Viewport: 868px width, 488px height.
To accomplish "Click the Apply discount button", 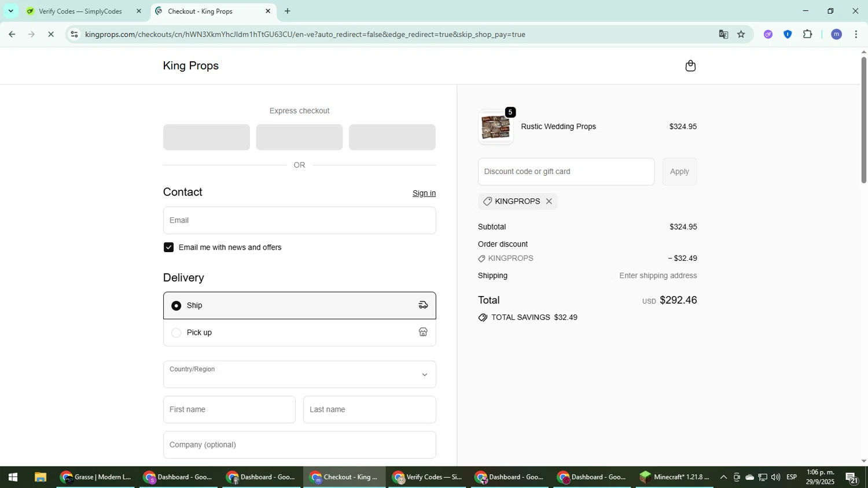I will pyautogui.click(x=679, y=172).
